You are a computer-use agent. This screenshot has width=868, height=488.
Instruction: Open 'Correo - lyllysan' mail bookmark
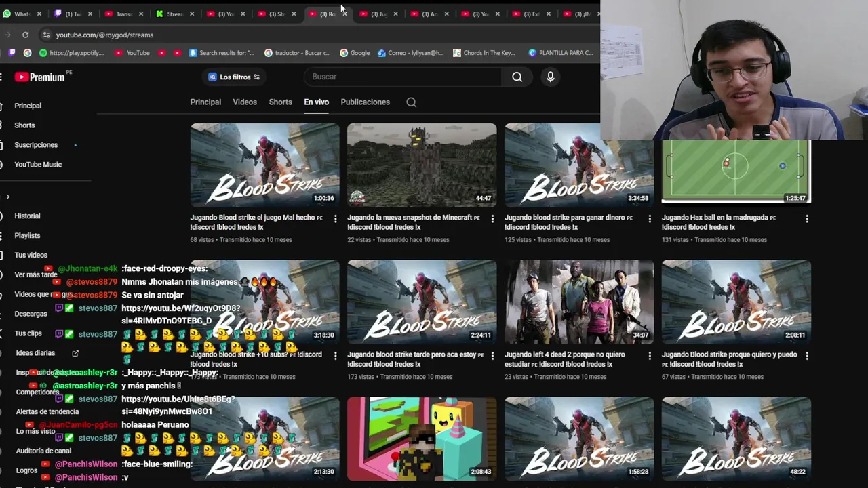click(410, 52)
